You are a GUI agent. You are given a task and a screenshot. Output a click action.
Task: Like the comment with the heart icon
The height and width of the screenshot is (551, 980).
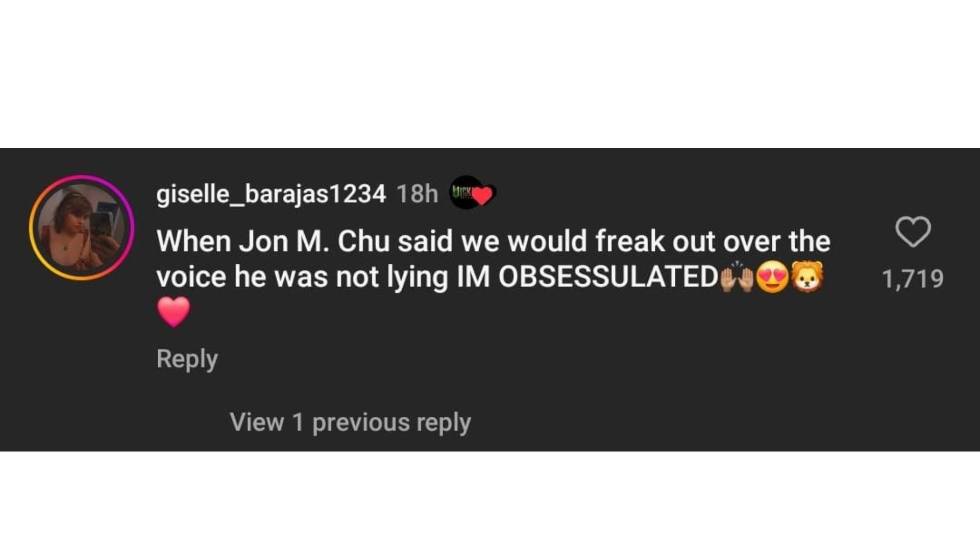point(913,232)
